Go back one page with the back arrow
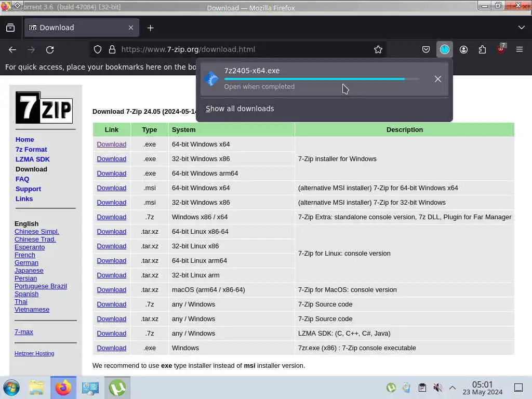Viewport: 532px width, 399px height. [x=12, y=49]
